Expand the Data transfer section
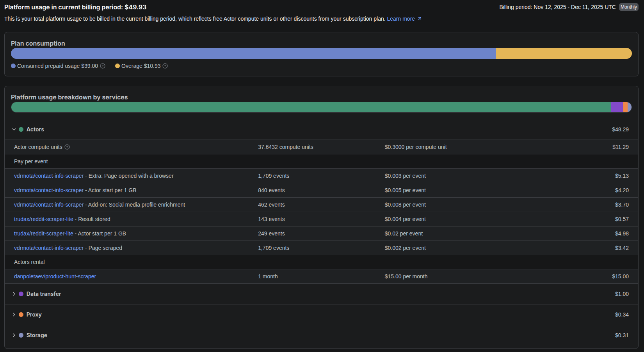The width and height of the screenshot is (644, 352). click(14, 294)
